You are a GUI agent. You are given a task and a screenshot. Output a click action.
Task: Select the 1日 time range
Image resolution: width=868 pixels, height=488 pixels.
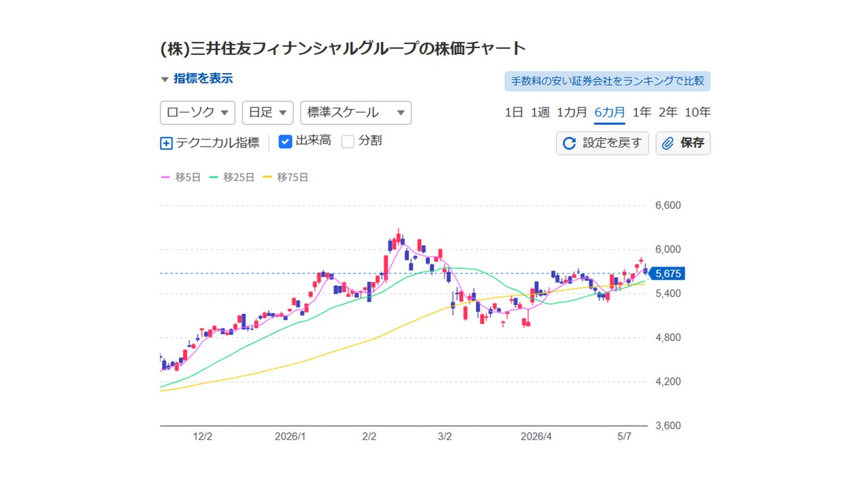[514, 113]
